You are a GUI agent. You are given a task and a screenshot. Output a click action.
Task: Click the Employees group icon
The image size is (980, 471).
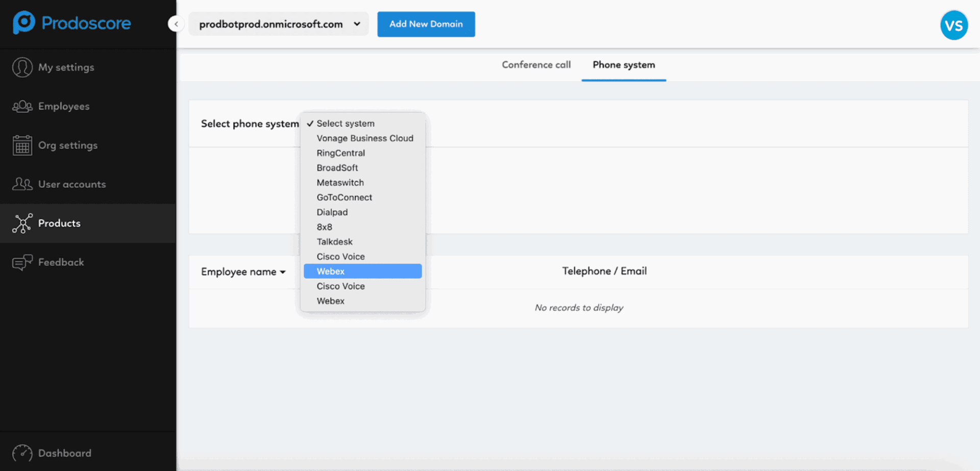pyautogui.click(x=22, y=106)
